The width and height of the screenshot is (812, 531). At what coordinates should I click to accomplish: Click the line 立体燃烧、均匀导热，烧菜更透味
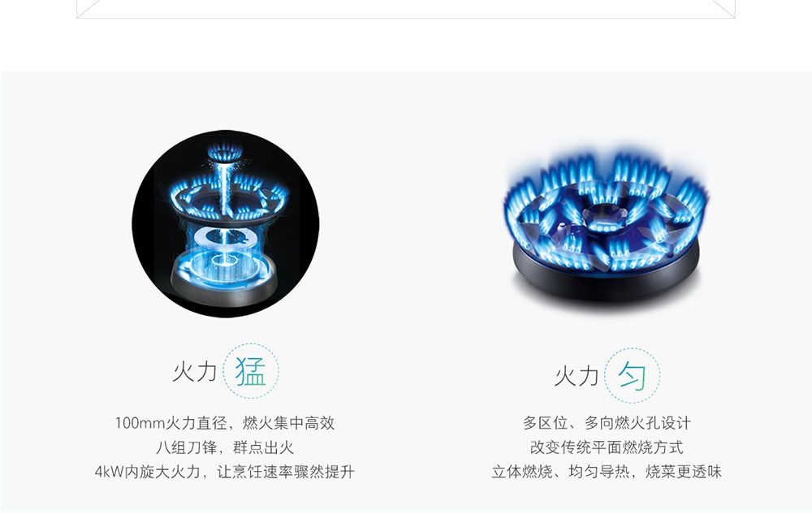click(607, 472)
